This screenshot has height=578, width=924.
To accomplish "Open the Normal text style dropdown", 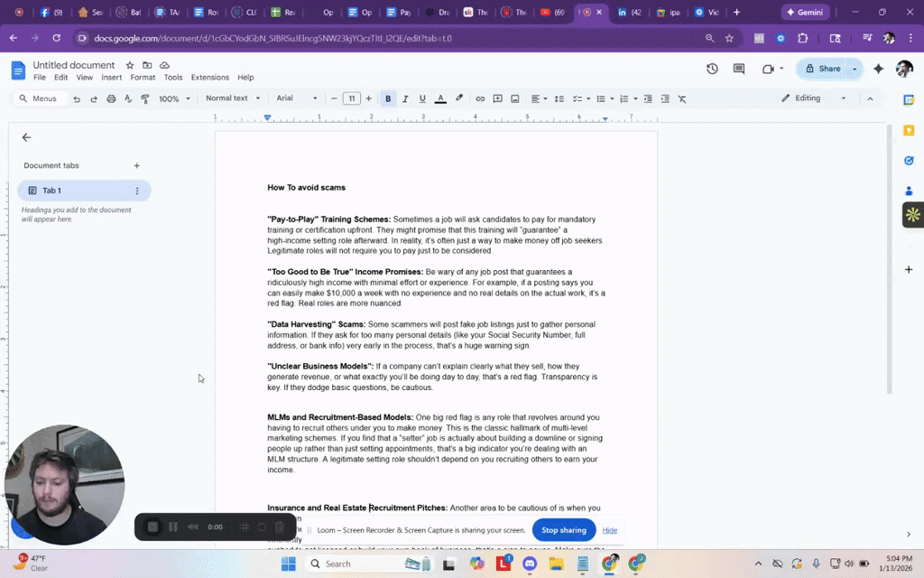I will (232, 98).
